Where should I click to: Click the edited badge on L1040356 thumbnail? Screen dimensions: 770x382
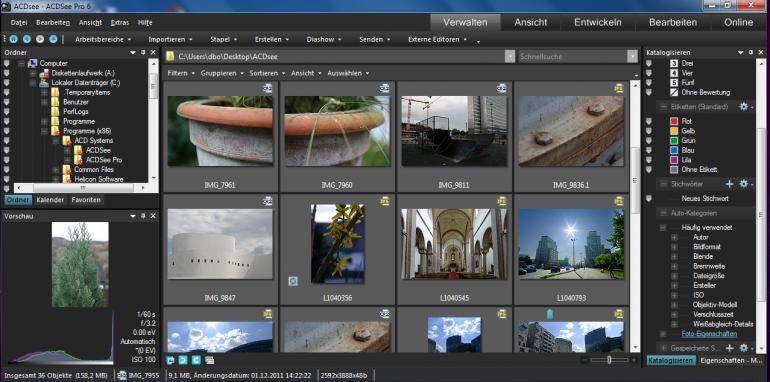tap(293, 281)
